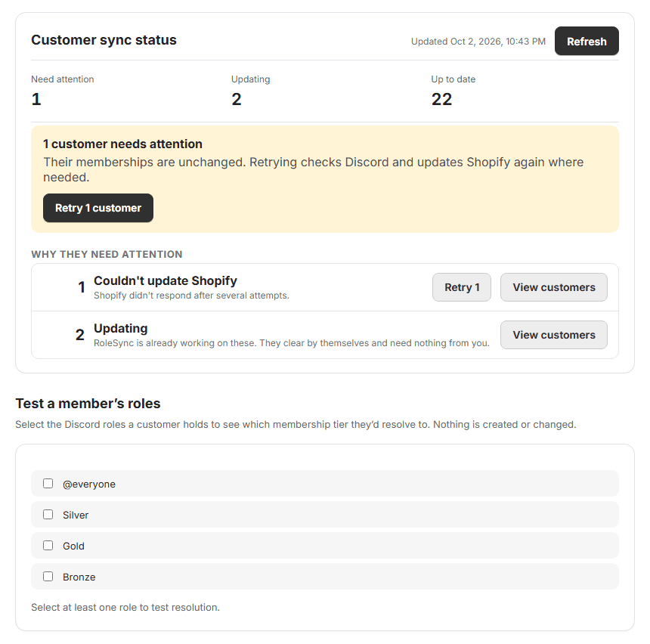The height and width of the screenshot is (644, 650).
Task: Click '1 customer needs attention' heading
Action: click(x=122, y=144)
